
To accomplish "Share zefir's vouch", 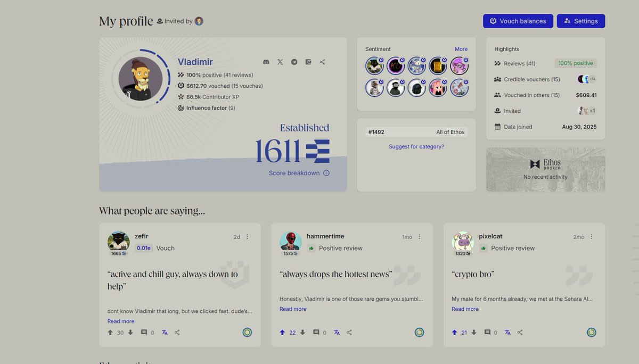I will click(x=177, y=333).
